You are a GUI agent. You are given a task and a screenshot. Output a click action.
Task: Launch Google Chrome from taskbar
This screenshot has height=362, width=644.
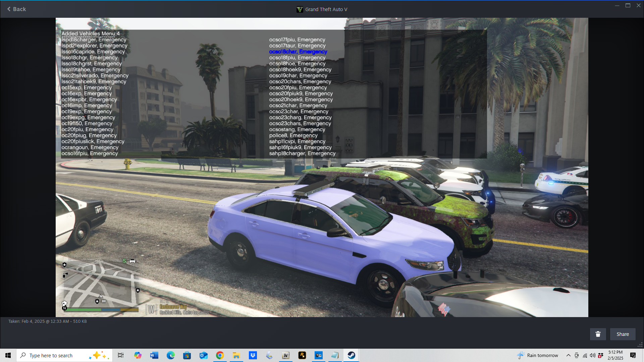point(220,355)
